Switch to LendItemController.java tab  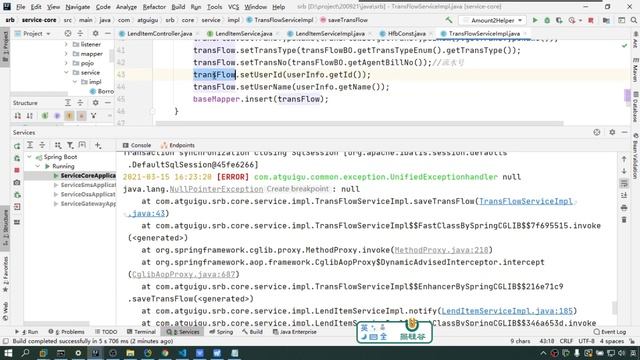click(159, 33)
